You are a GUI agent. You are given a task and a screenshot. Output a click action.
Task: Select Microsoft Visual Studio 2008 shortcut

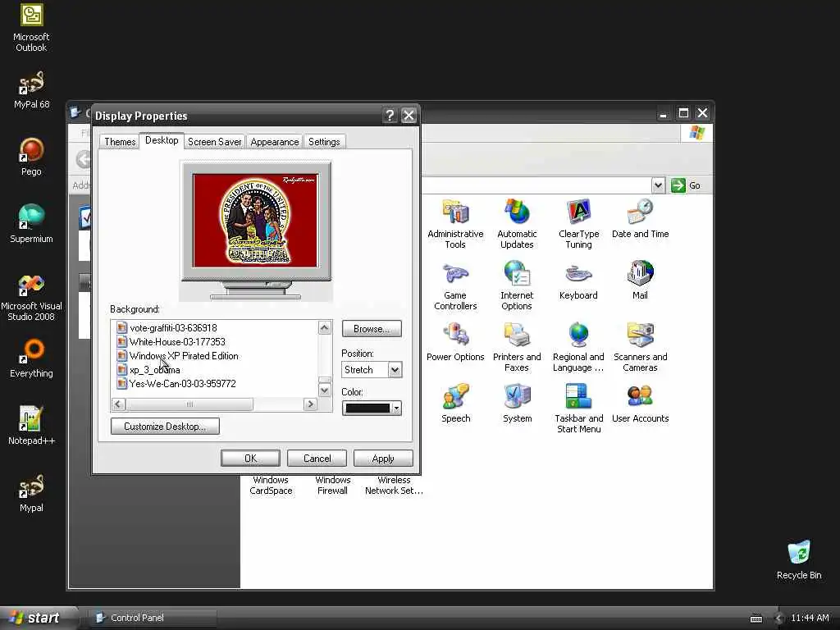pos(31,297)
